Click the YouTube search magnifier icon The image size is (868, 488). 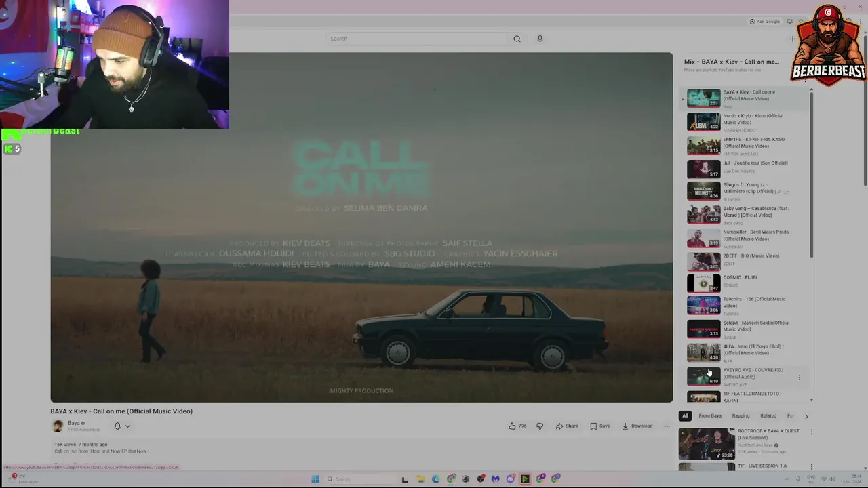(x=517, y=39)
